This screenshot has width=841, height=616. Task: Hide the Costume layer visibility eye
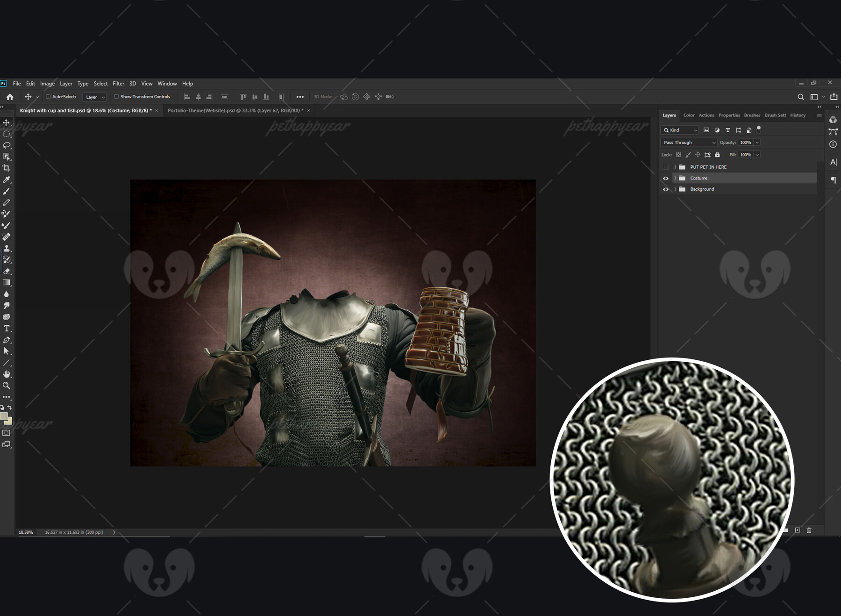click(x=666, y=178)
